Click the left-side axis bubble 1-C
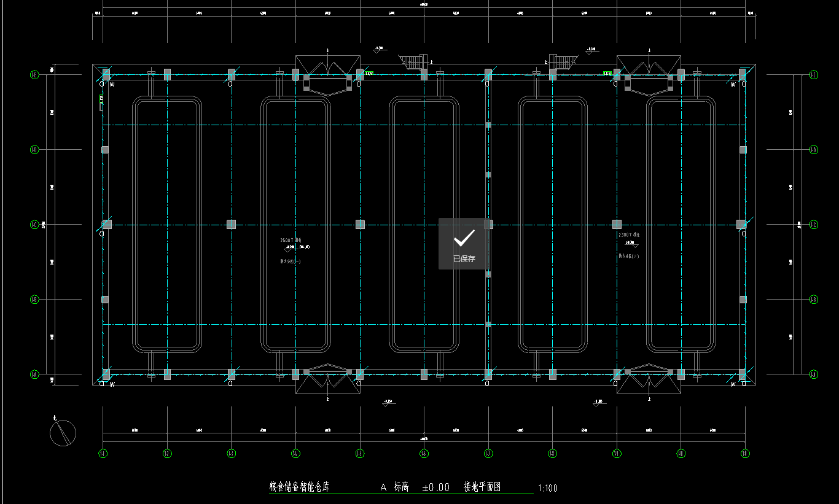The height and width of the screenshot is (504, 839). click(34, 225)
